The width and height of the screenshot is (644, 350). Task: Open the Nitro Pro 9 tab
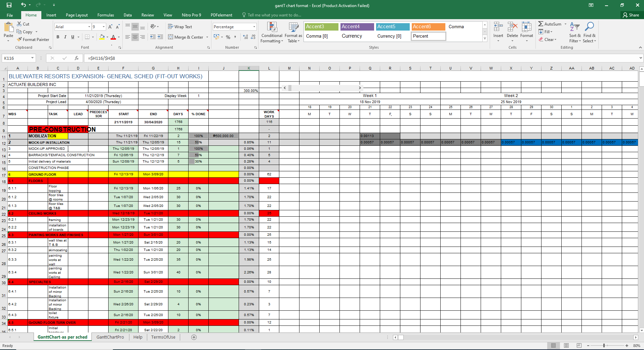(191, 15)
